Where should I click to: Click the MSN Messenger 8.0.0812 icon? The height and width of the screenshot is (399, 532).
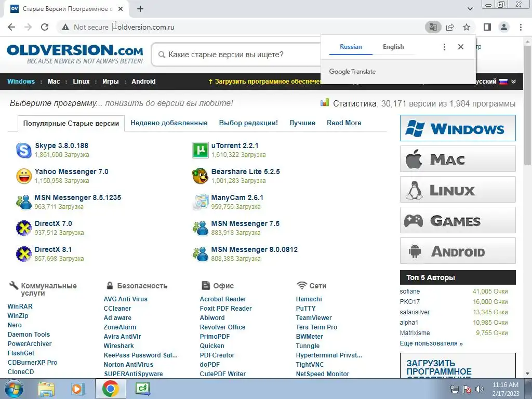(x=200, y=254)
